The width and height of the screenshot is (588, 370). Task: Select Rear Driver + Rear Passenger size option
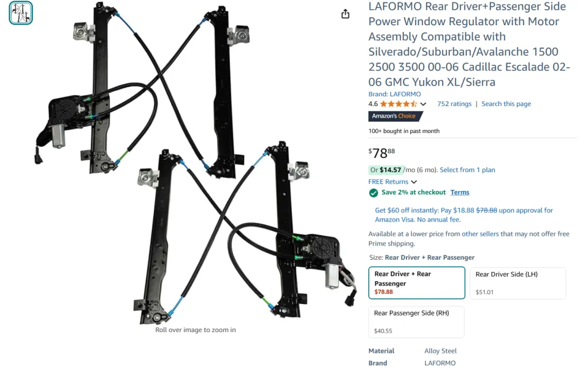pos(417,283)
